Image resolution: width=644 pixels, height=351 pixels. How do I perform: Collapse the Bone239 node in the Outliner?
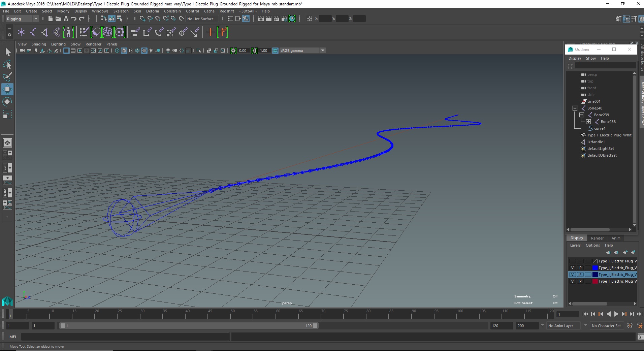click(582, 115)
